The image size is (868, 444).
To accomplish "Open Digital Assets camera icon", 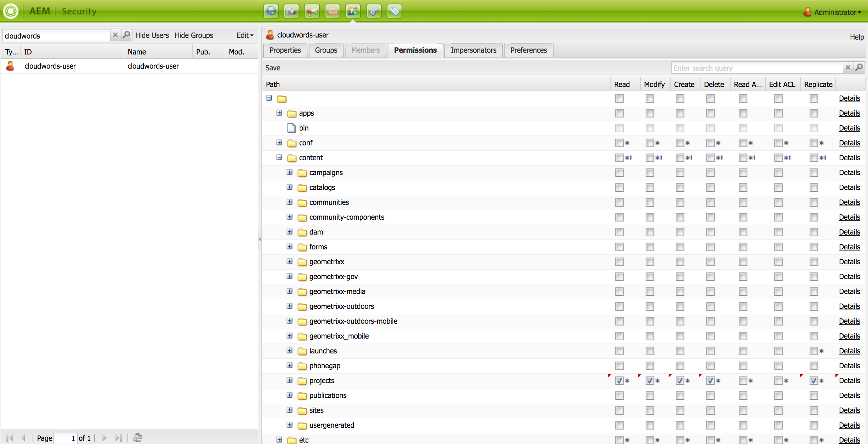I will (291, 11).
